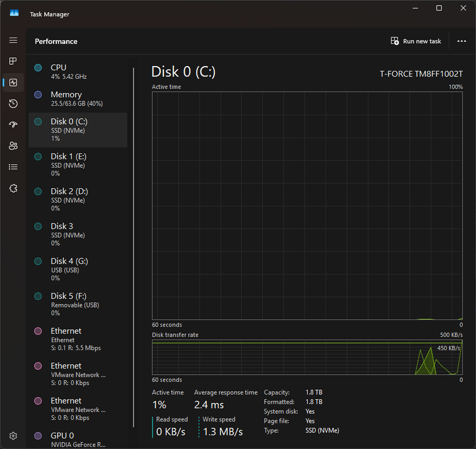
Task: Open the hamburger navigation menu
Action: [13, 40]
